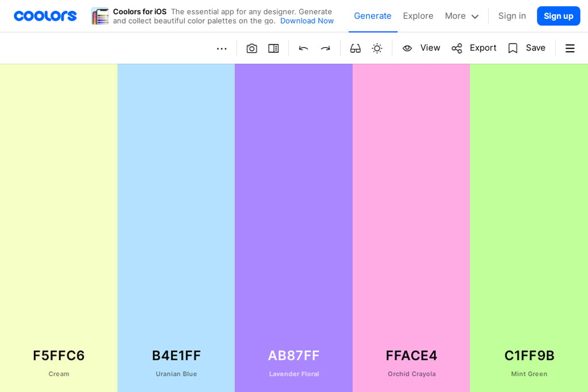Redo the palette change

pos(326,48)
